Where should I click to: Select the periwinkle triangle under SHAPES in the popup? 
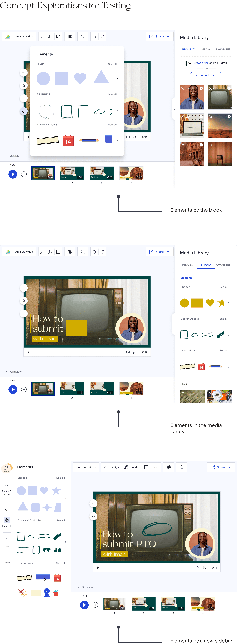pos(101,77)
